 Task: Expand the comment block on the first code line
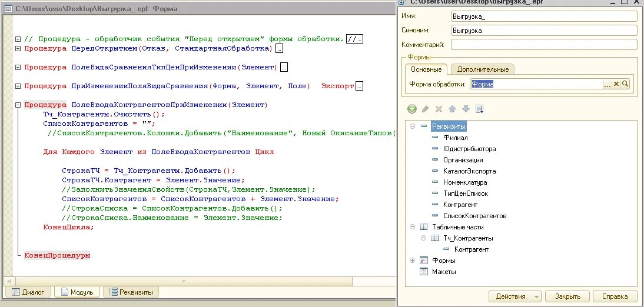click(x=18, y=39)
